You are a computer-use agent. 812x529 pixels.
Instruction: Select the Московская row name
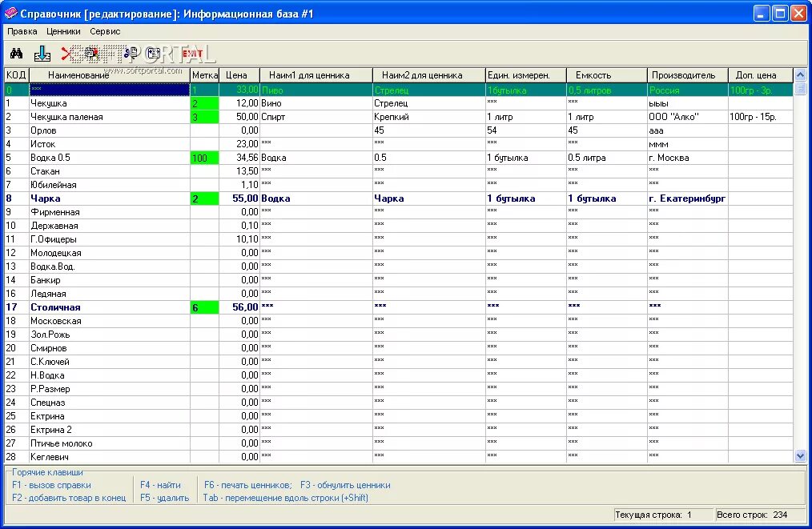point(110,321)
